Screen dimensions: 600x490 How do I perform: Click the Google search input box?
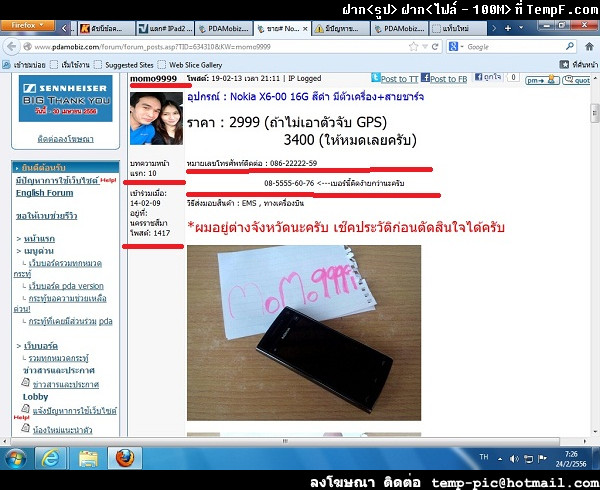515,47
